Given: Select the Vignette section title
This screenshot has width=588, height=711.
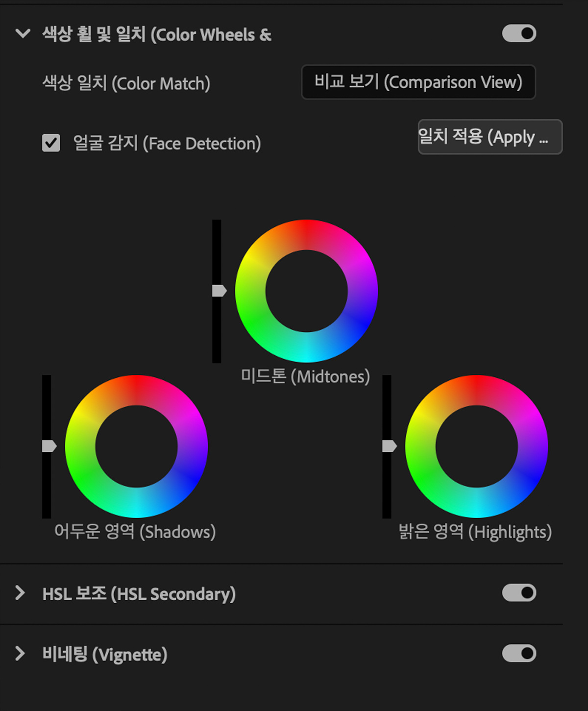Looking at the screenshot, I should click(x=105, y=655).
